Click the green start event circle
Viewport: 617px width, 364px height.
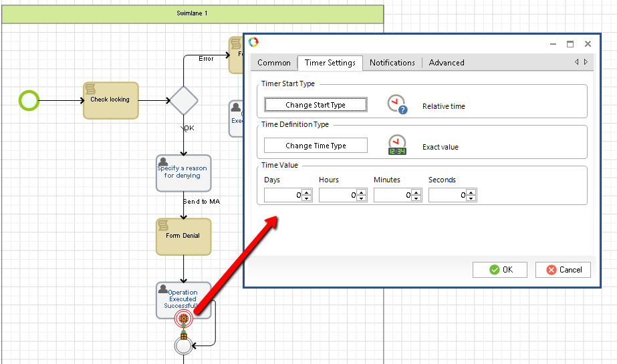click(29, 101)
